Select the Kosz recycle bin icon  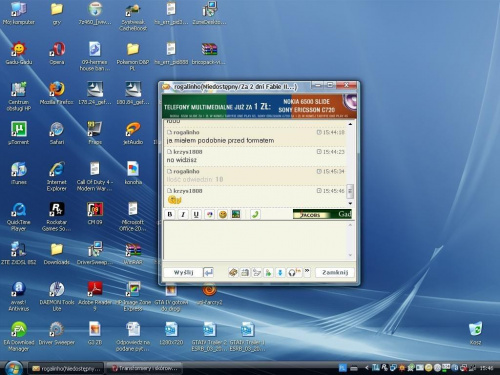point(475,333)
